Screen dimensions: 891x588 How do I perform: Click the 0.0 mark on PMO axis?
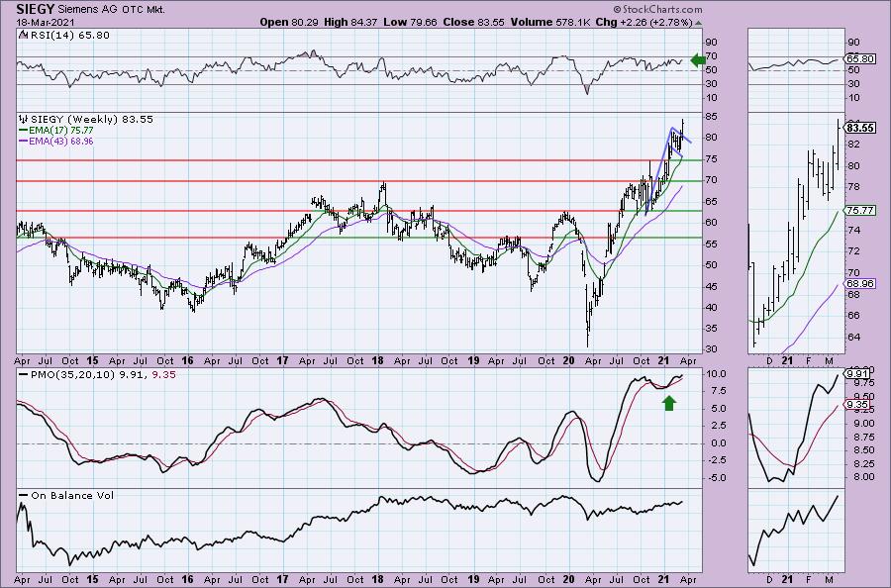[x=717, y=443]
